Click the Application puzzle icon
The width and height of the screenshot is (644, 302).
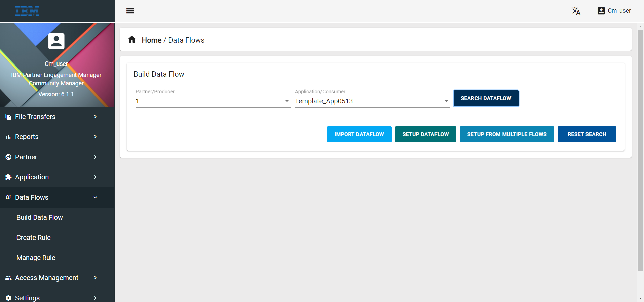click(8, 177)
